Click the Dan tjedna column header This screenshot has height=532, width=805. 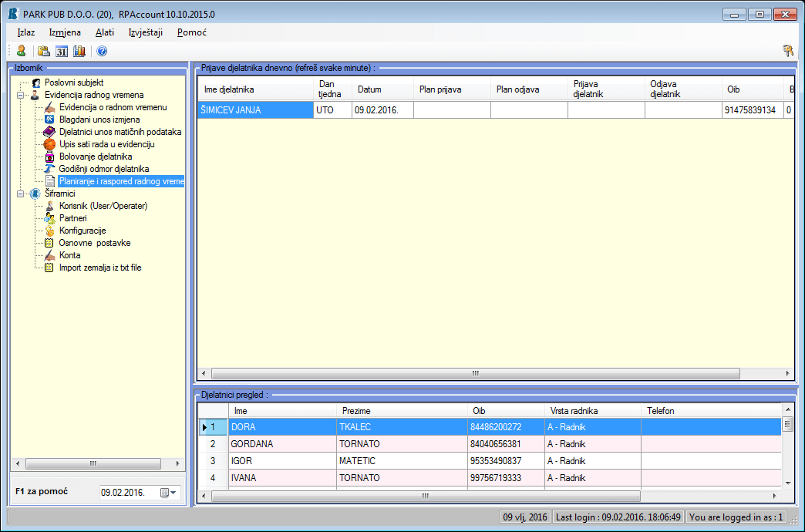pos(332,89)
